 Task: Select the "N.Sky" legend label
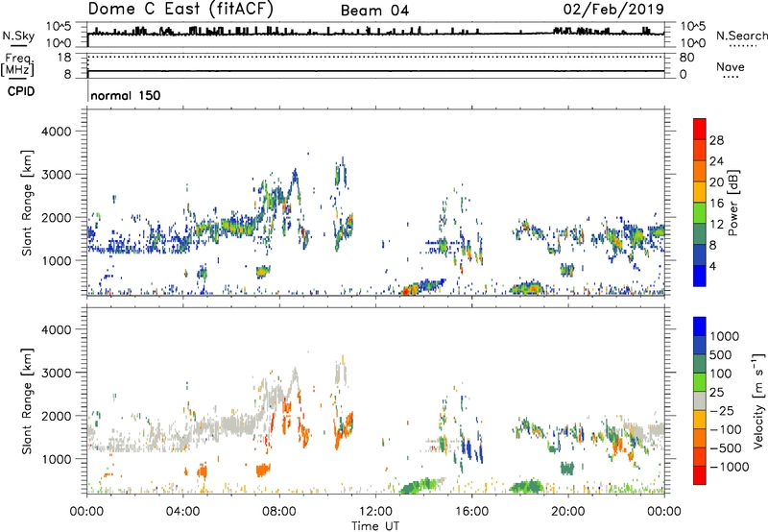[x=18, y=36]
